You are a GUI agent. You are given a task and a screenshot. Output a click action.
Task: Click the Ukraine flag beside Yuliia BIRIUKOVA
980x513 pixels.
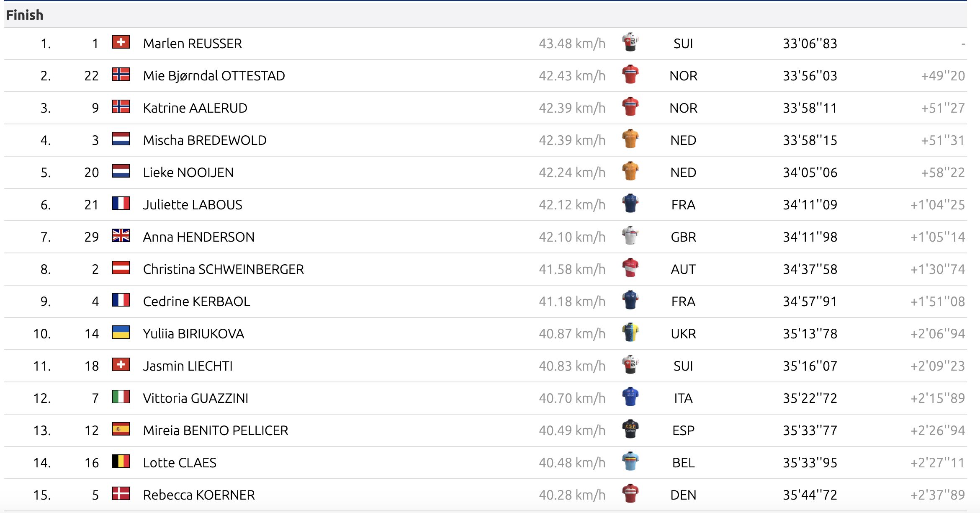tap(121, 333)
